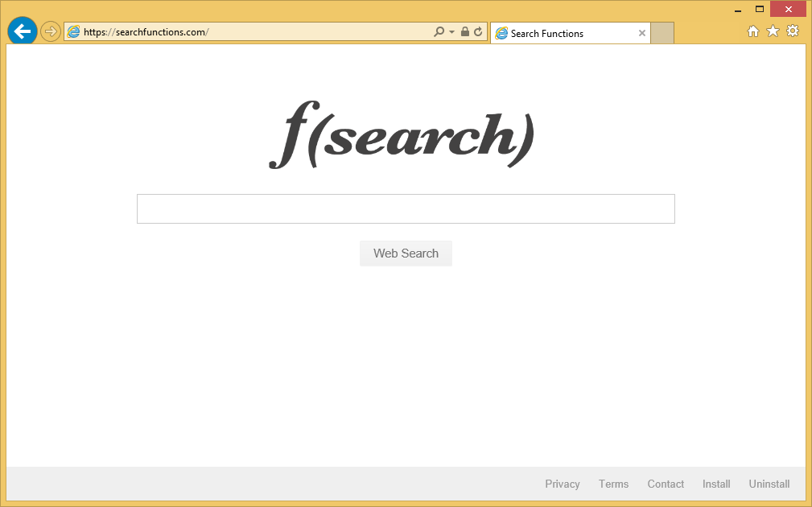Screen dimensions: 812x507
Task: Click the Install link in footer
Action: [716, 484]
